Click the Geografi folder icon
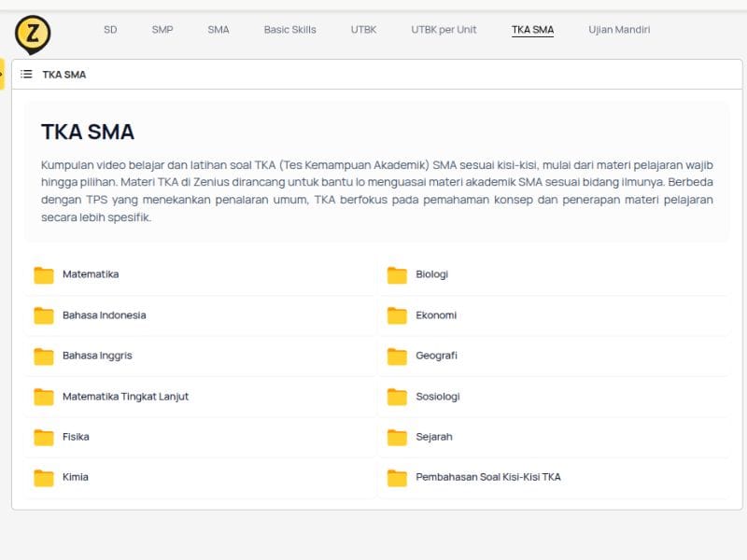Viewport: 747px width, 560px height. pyautogui.click(x=397, y=357)
